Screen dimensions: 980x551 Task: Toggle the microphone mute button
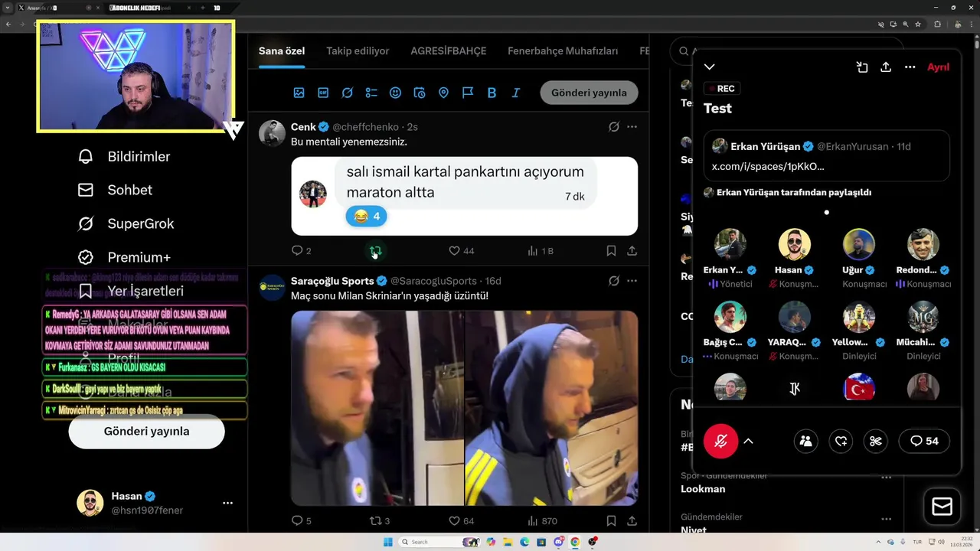coord(720,441)
